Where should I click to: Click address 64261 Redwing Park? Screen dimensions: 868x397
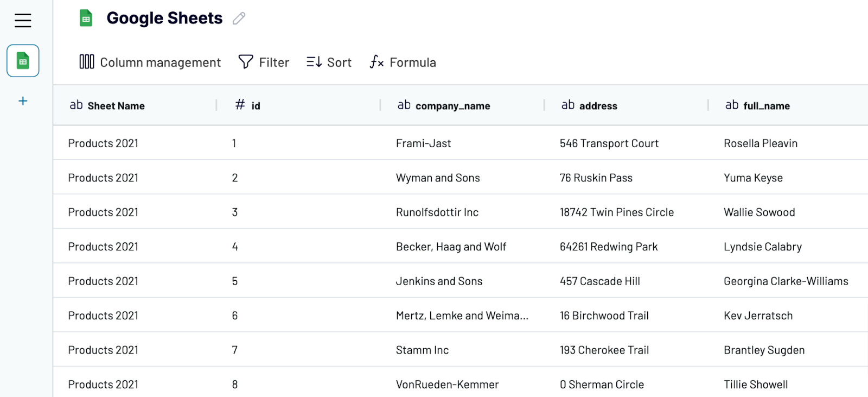(x=608, y=247)
